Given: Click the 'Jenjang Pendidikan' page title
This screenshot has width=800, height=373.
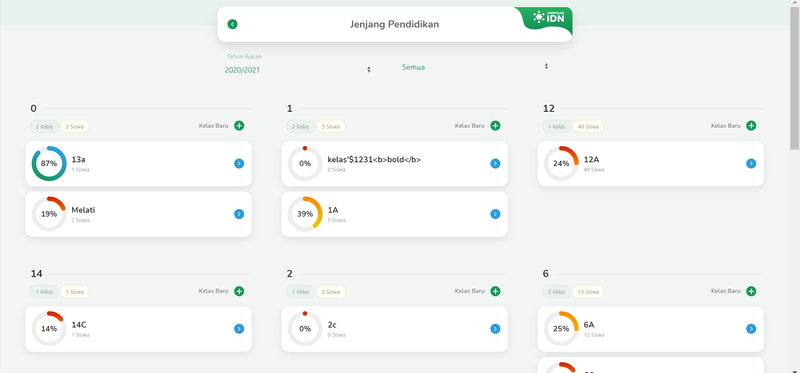Looking at the screenshot, I should [x=394, y=24].
